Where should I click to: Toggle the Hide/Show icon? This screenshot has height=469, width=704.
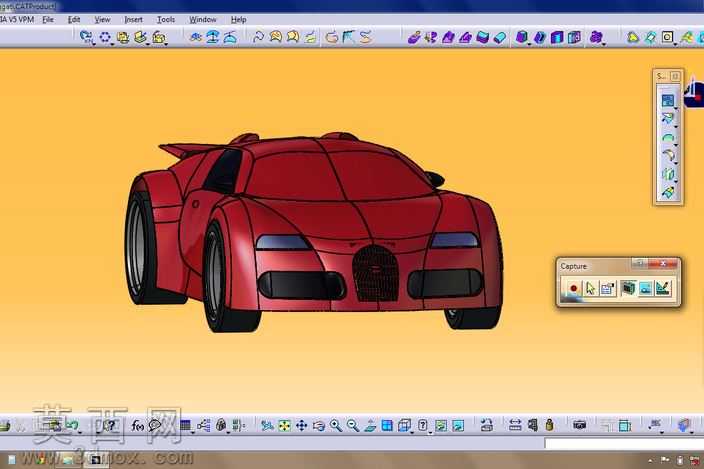click(x=441, y=425)
